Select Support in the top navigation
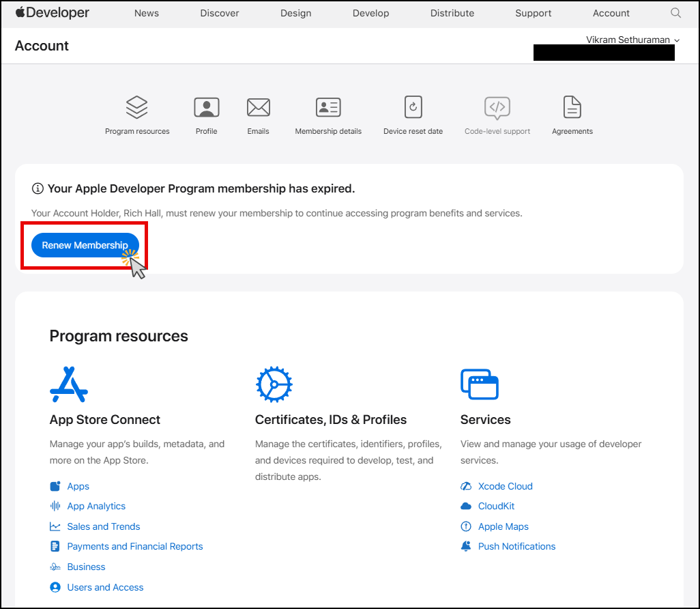 click(533, 13)
